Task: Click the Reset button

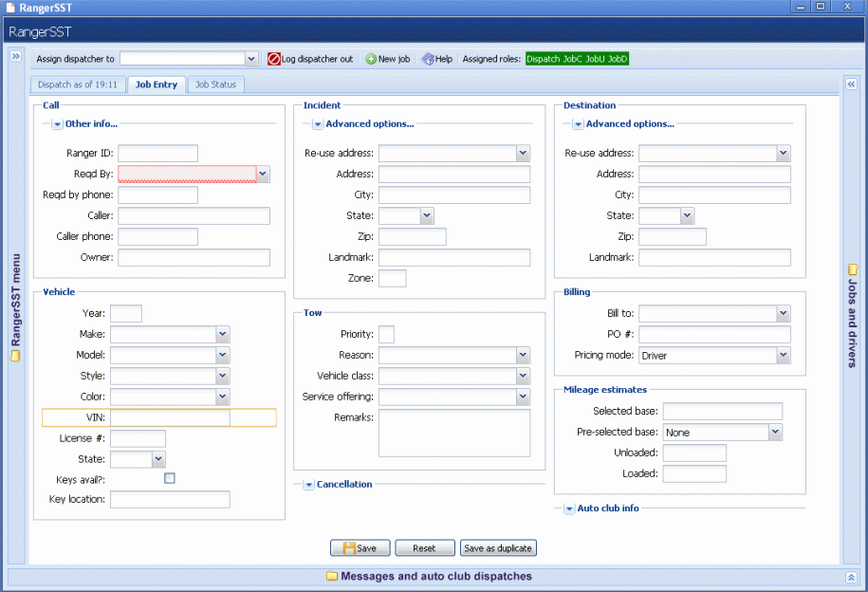Action: tap(424, 547)
